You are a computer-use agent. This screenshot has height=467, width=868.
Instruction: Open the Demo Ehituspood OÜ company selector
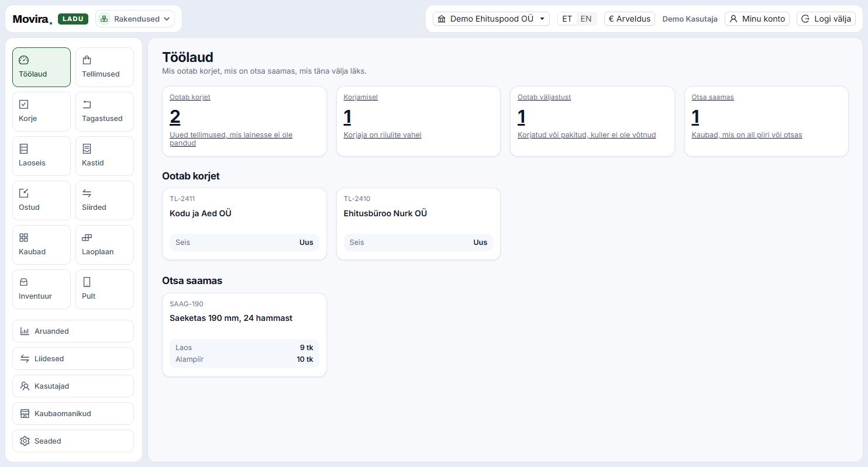(x=491, y=19)
